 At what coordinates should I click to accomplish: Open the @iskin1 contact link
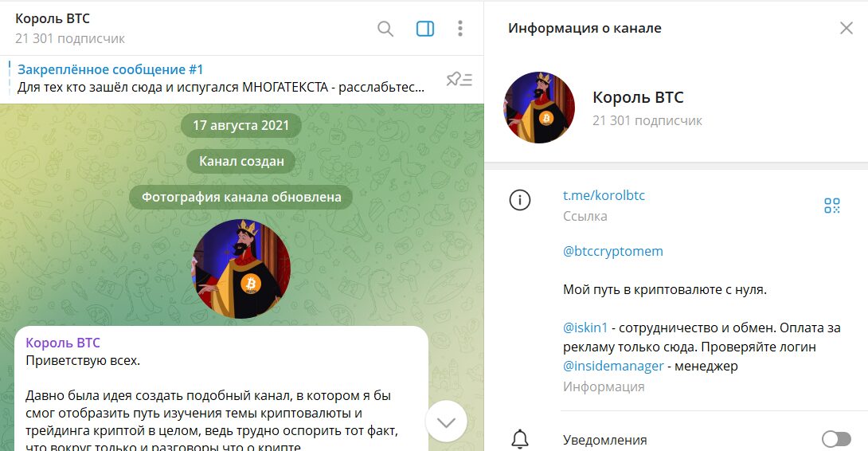coord(585,327)
